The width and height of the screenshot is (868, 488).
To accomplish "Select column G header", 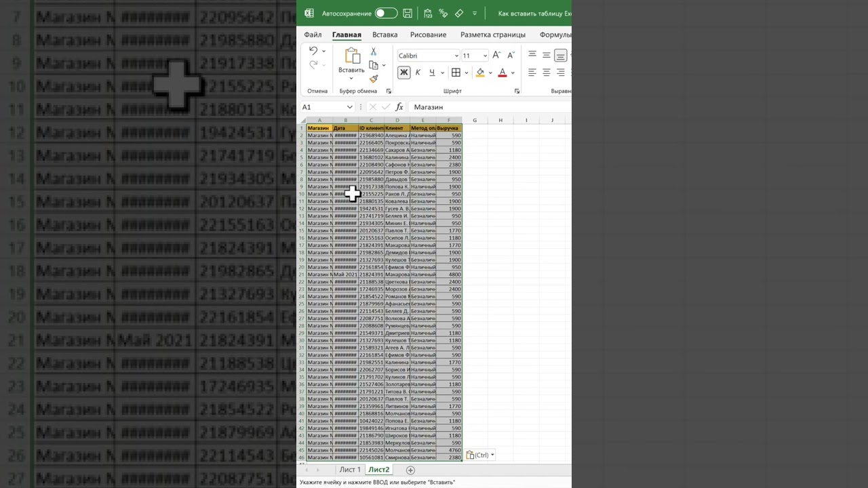I will tap(475, 120).
